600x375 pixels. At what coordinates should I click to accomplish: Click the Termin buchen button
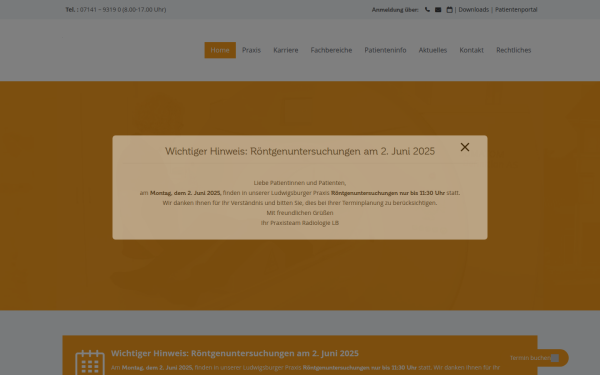pyautogui.click(x=536, y=358)
